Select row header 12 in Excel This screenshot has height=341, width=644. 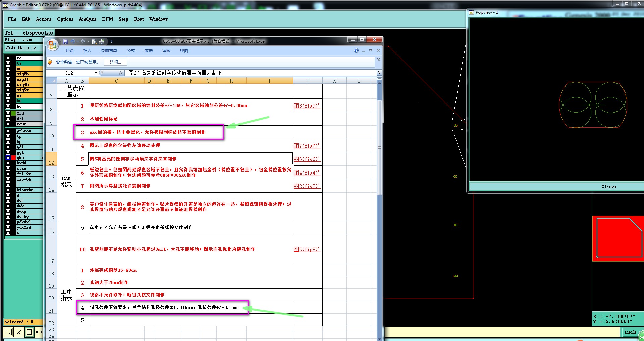click(51, 159)
